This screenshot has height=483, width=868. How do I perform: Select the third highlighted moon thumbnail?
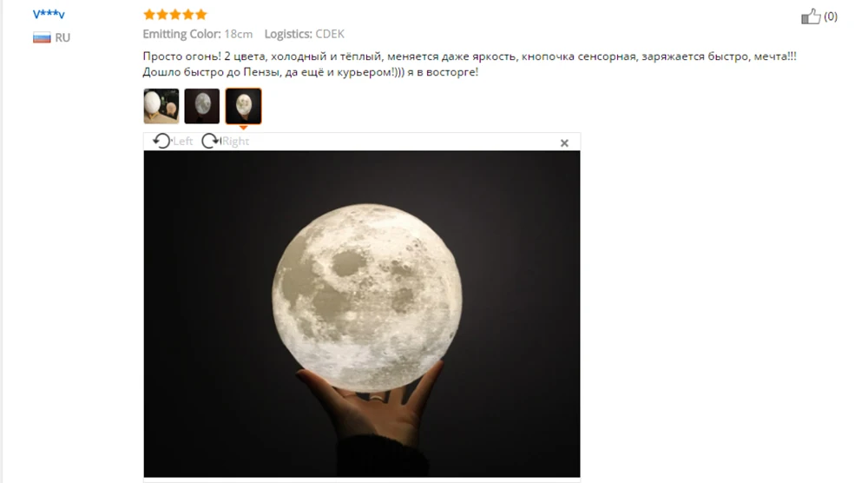coord(243,106)
